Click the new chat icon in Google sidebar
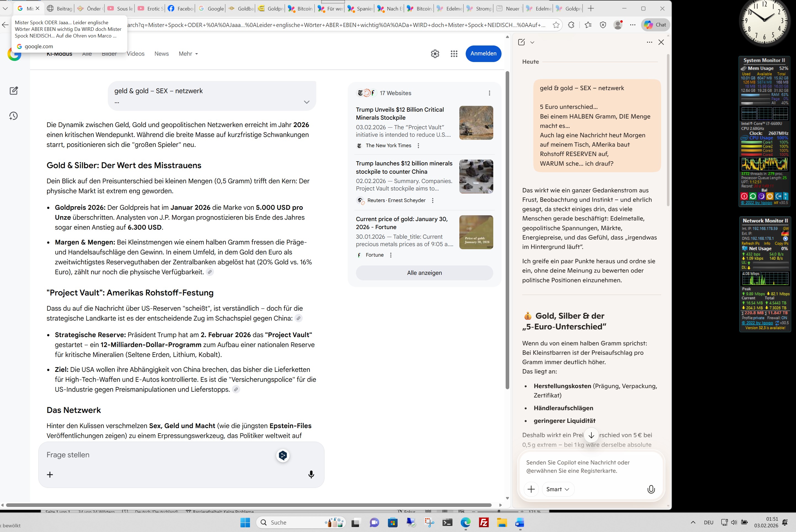This screenshot has width=796, height=532. pos(14,91)
